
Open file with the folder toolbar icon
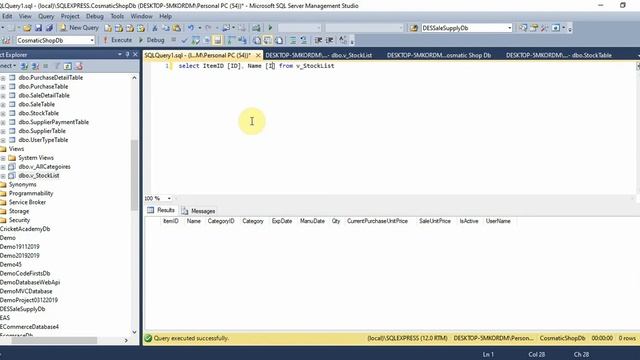(27, 28)
